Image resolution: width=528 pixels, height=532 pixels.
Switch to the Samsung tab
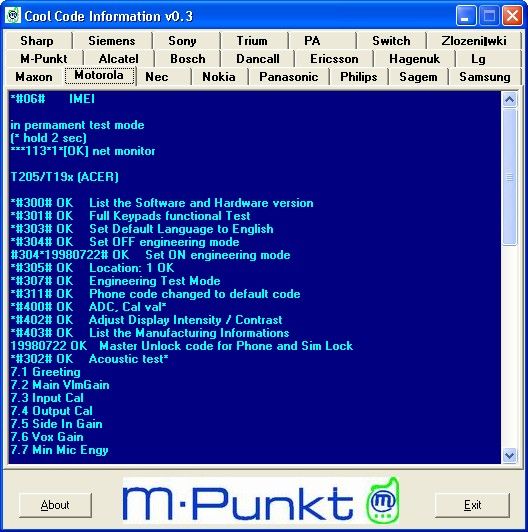485,77
